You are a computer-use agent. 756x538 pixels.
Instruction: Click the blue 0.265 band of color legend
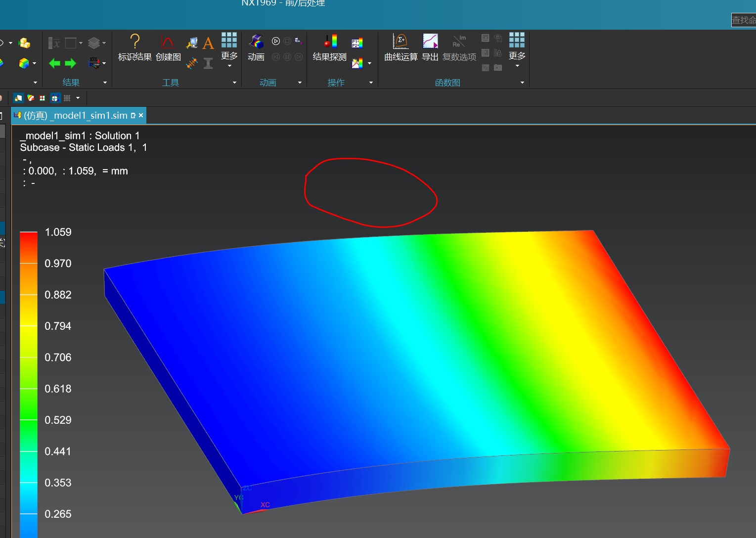[29, 514]
